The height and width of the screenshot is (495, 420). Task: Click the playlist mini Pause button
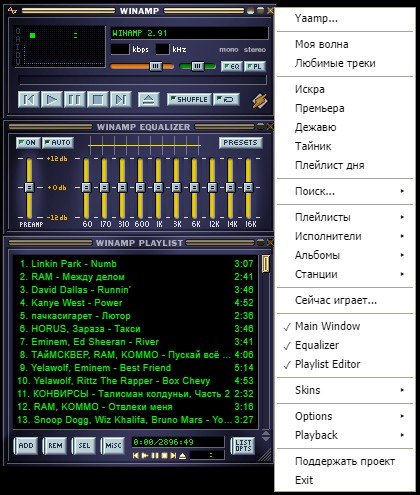pos(155,455)
